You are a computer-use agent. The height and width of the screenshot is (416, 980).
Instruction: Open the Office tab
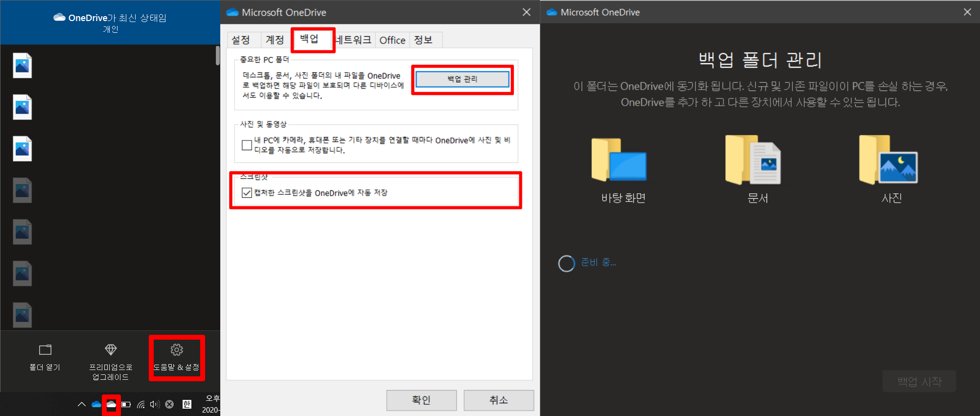(393, 40)
